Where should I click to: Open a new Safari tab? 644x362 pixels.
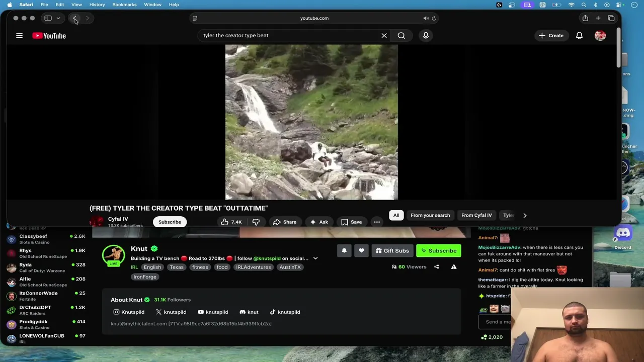click(x=598, y=18)
